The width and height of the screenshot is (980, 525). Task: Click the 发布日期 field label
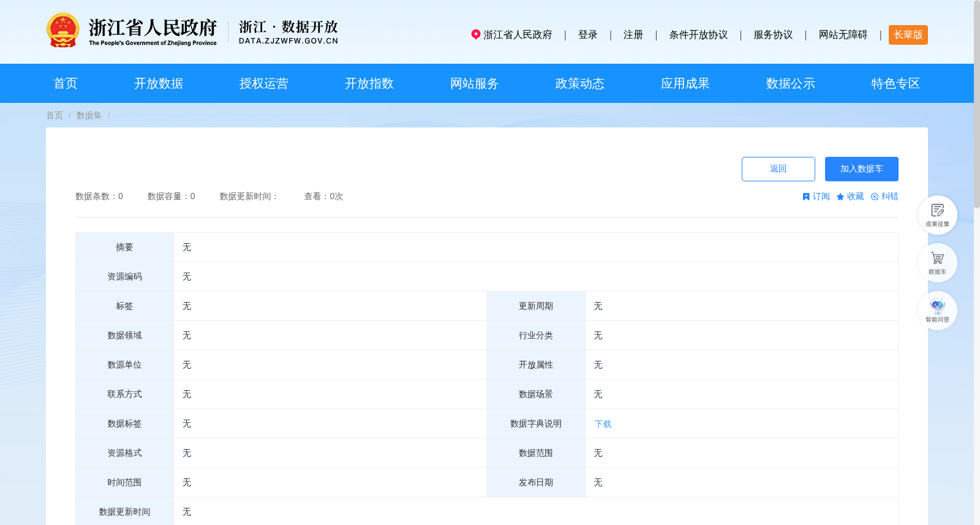click(x=536, y=483)
